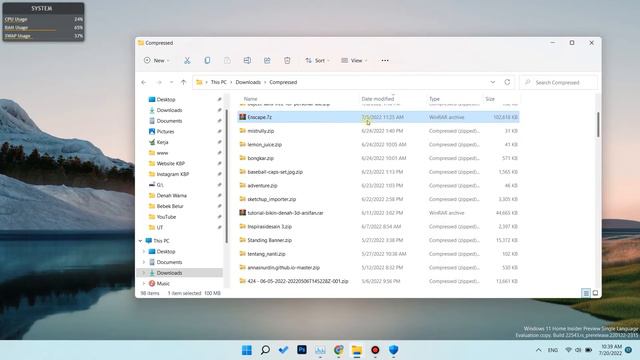Screen dimensions: 640x360
Task: Open Photoshop from the taskbar
Action: tap(302, 350)
